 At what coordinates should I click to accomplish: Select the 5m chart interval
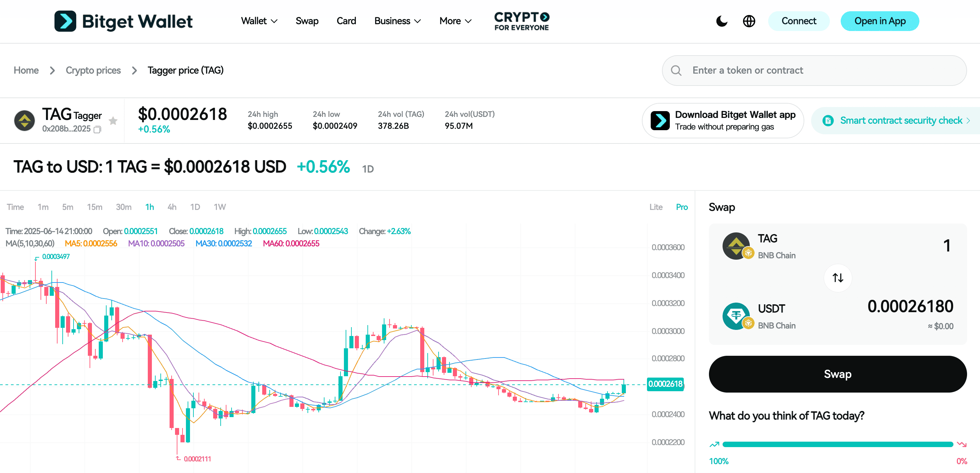68,207
